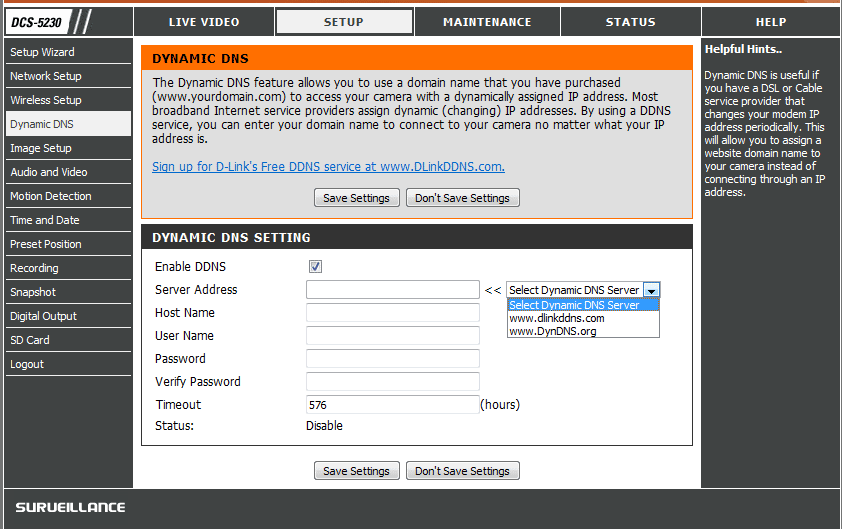The image size is (842, 529).
Task: Click Logout in sidebar
Action: pyautogui.click(x=68, y=364)
